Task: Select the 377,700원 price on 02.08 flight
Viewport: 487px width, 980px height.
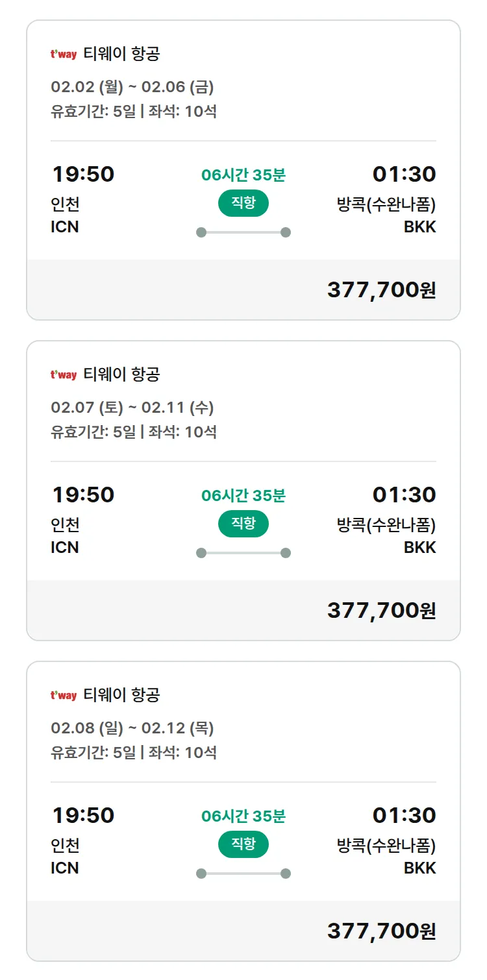Action: click(x=381, y=931)
